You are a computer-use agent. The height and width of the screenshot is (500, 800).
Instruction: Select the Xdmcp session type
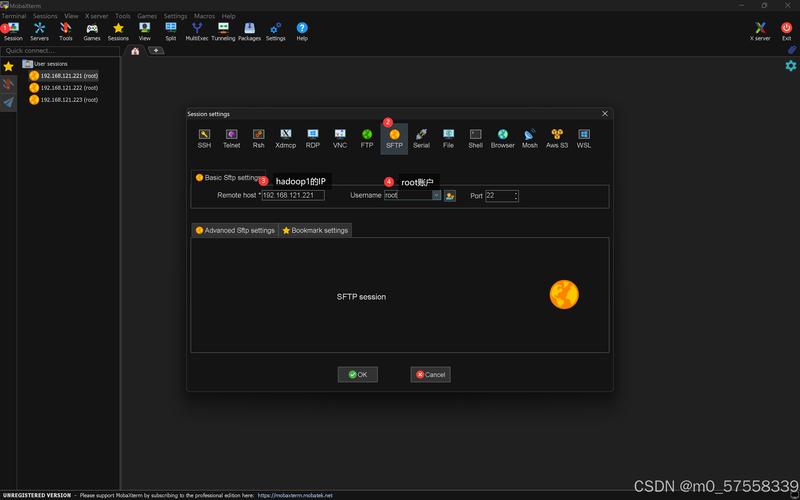(286, 138)
